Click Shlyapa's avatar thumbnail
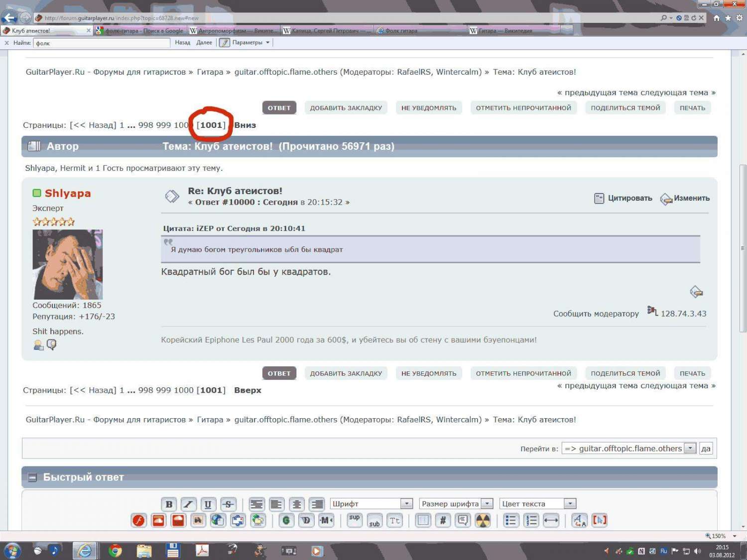 [x=68, y=264]
